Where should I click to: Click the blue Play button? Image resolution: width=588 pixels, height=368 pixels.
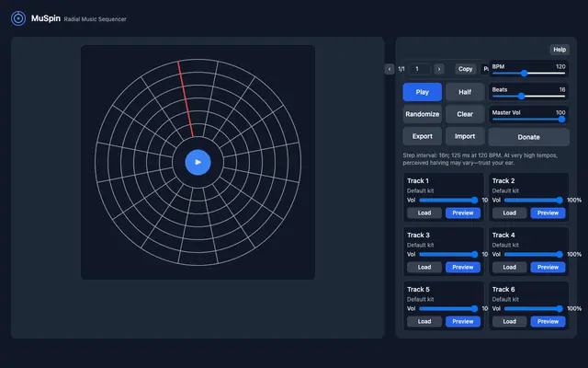(x=423, y=92)
